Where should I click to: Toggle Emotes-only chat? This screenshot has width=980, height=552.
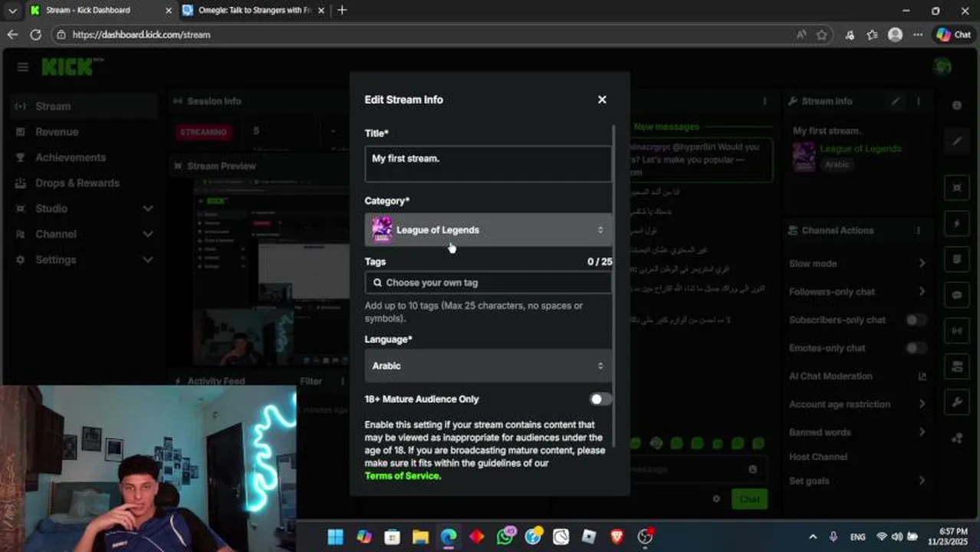pyautogui.click(x=916, y=348)
